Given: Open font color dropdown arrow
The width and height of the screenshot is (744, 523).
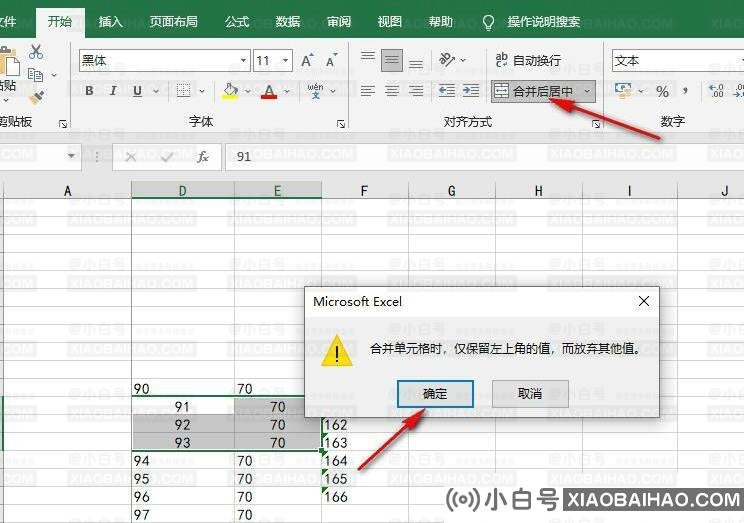Looking at the screenshot, I should click(x=287, y=91).
